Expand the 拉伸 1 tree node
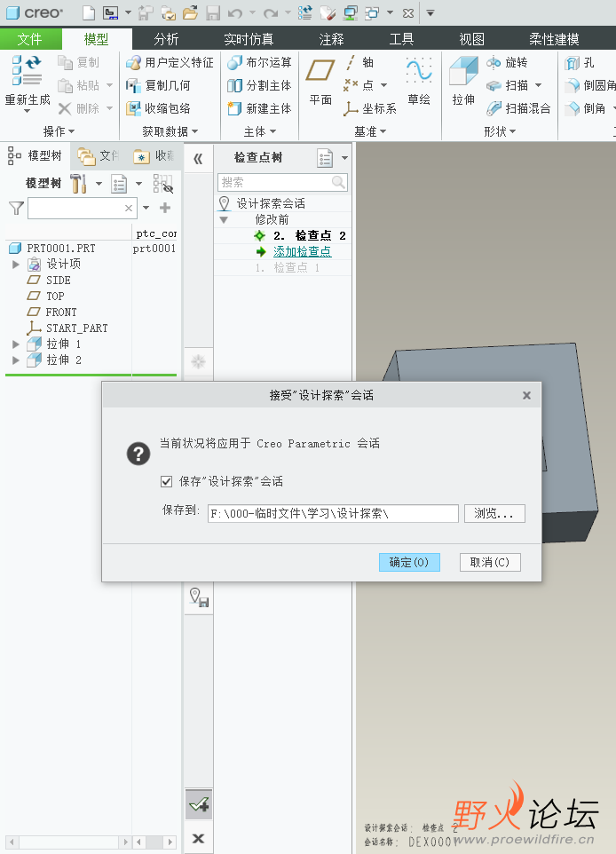The image size is (616, 854). pos(16,344)
